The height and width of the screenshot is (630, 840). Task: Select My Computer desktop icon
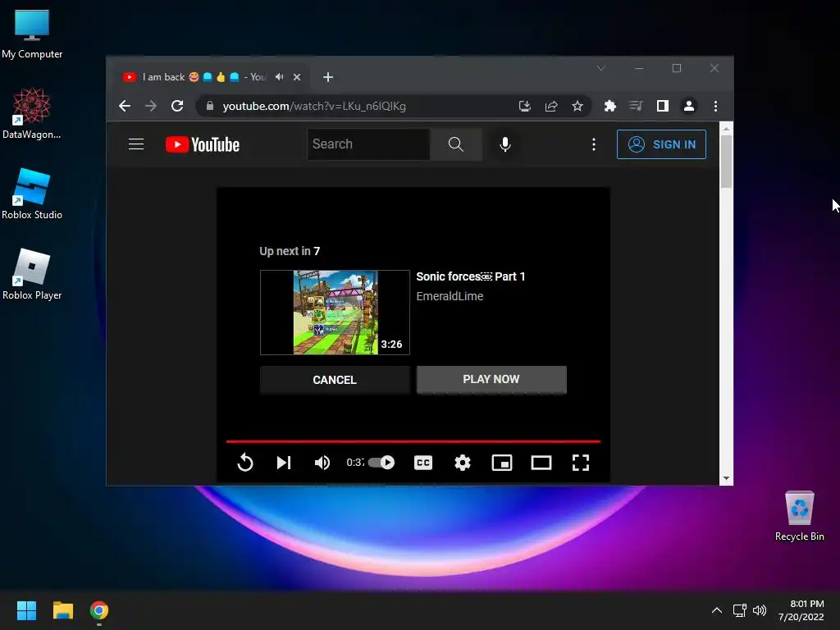click(32, 34)
